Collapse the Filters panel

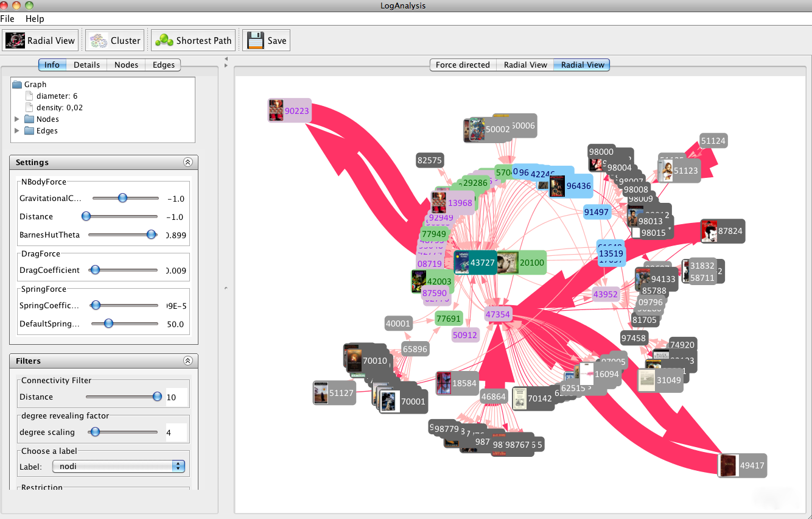[x=188, y=361]
